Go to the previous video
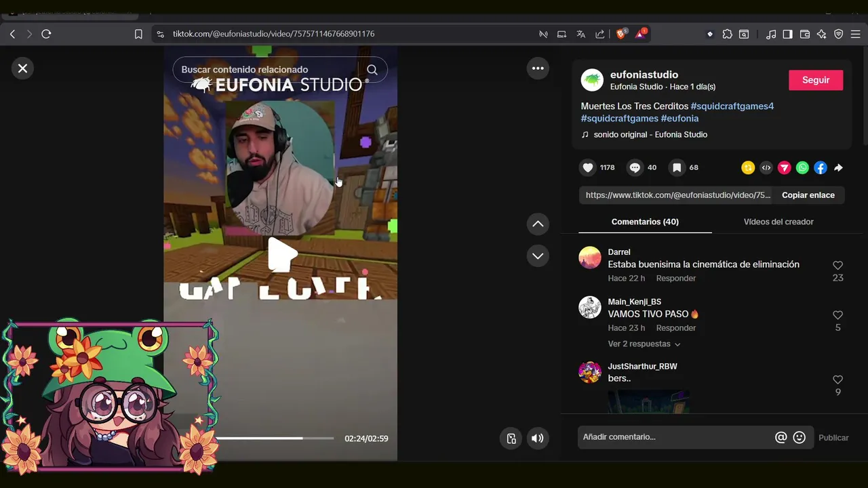 [538, 224]
